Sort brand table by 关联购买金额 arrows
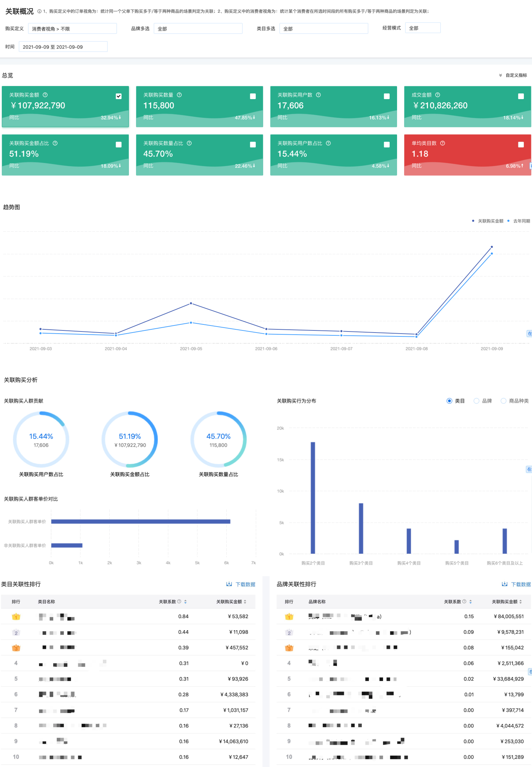The height and width of the screenshot is (767, 532). 520,602
